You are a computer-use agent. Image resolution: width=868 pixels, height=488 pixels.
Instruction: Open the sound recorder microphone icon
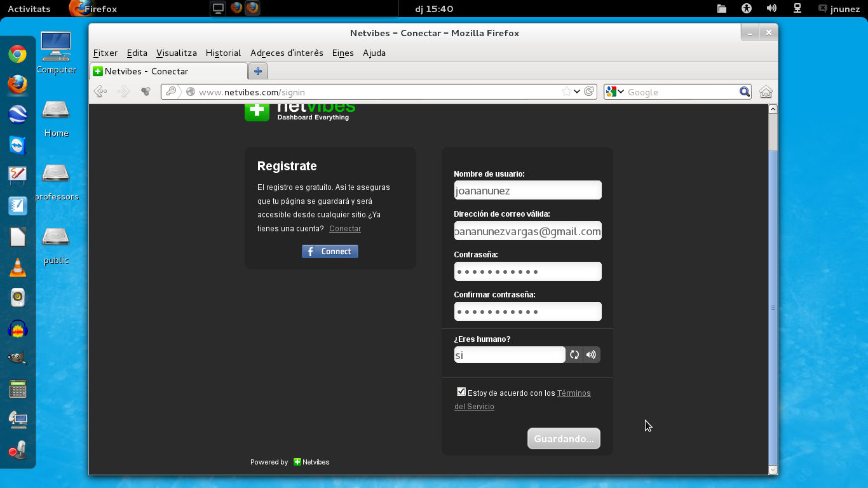(x=17, y=450)
